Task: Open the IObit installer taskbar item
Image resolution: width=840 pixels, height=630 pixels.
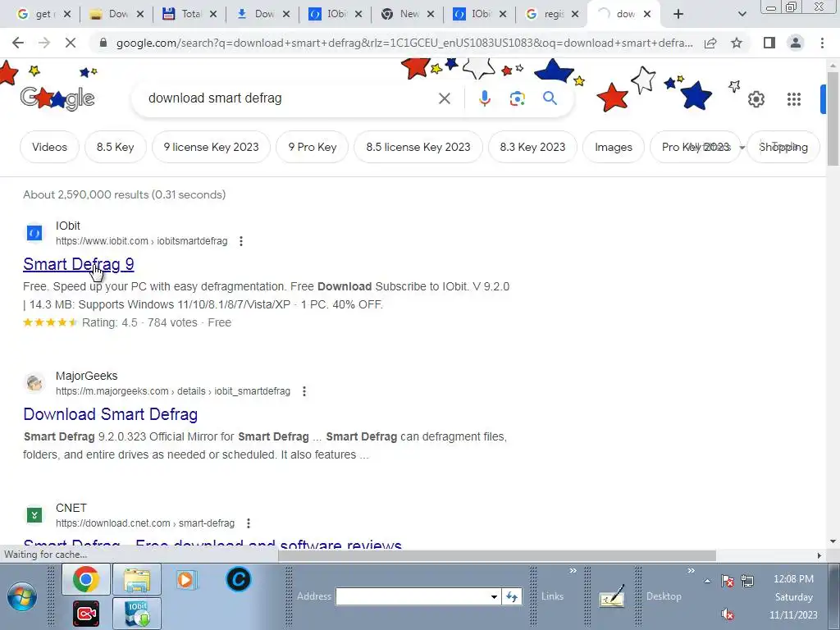Action: coord(137,613)
